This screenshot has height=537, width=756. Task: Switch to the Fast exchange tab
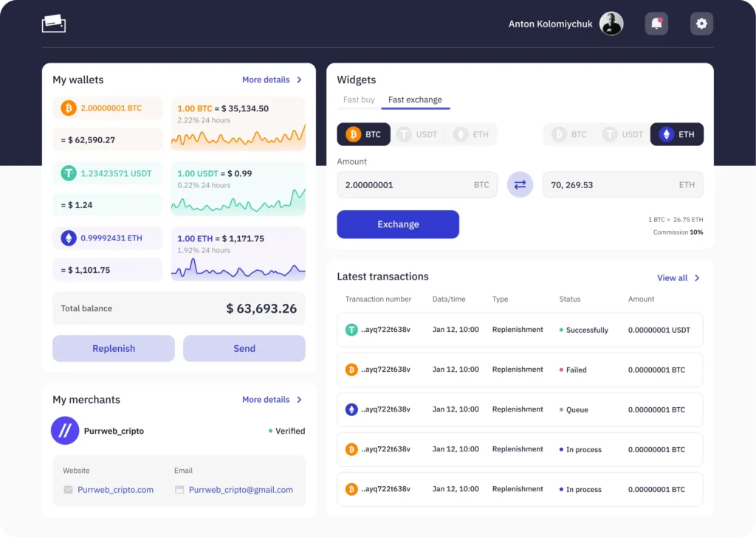[x=415, y=100]
